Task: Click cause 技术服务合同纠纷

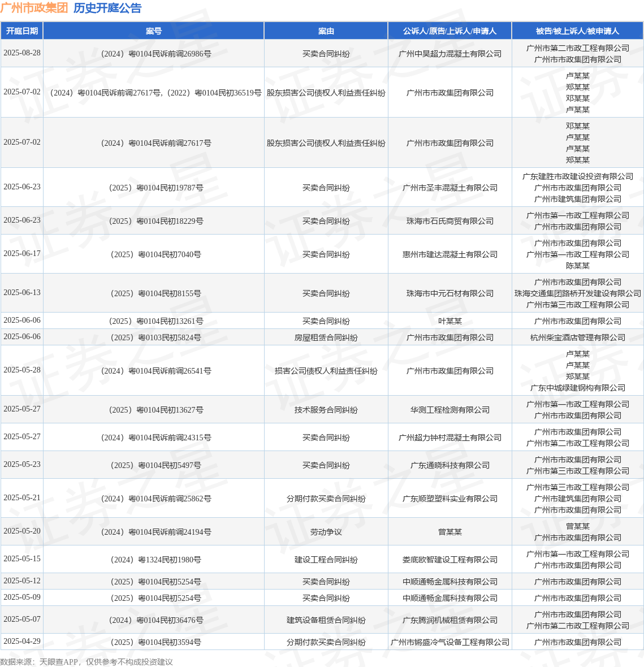Action: [326, 410]
